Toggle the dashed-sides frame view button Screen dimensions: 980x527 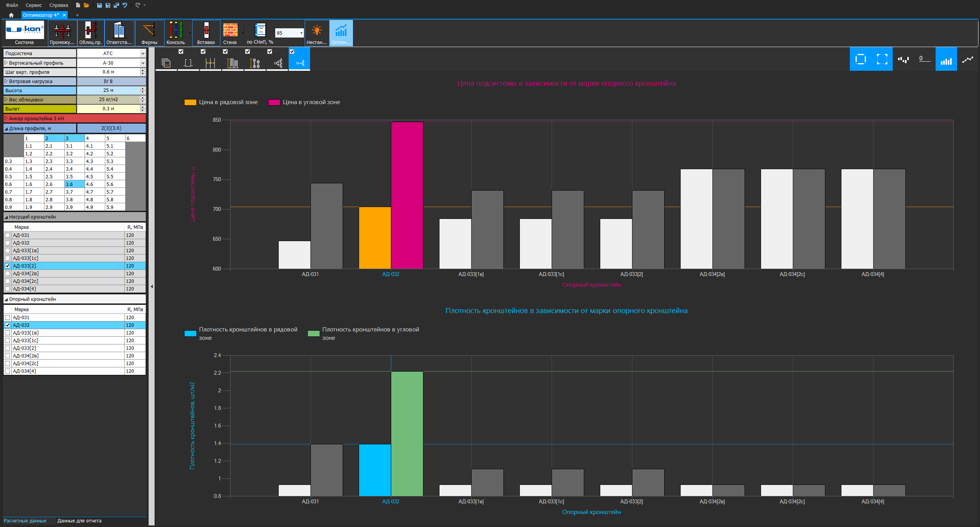click(861, 59)
